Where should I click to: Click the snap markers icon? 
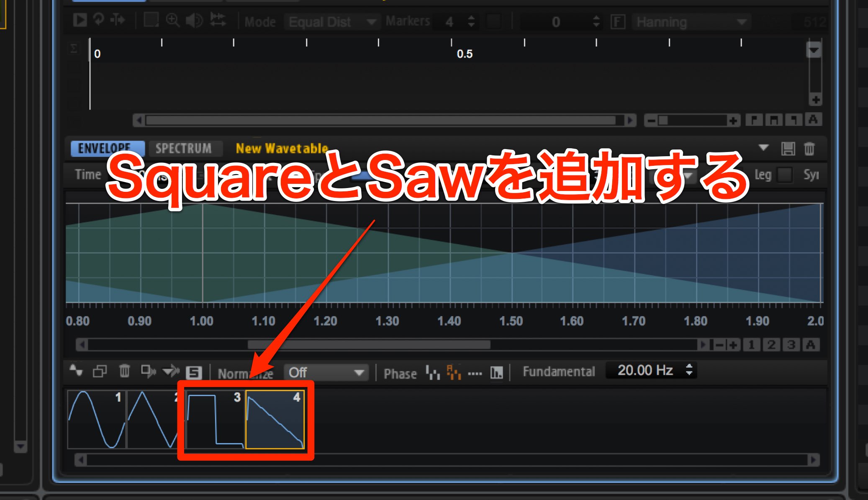click(218, 20)
